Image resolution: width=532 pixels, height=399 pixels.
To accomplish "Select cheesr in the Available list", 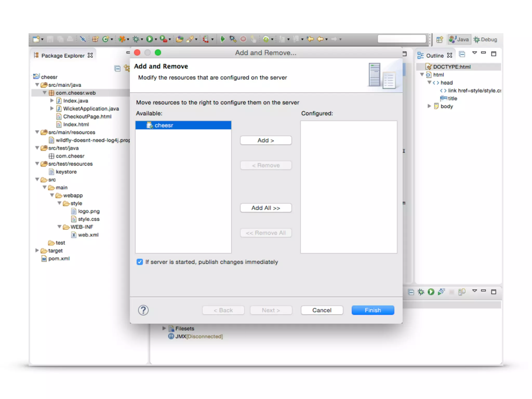I will point(164,125).
